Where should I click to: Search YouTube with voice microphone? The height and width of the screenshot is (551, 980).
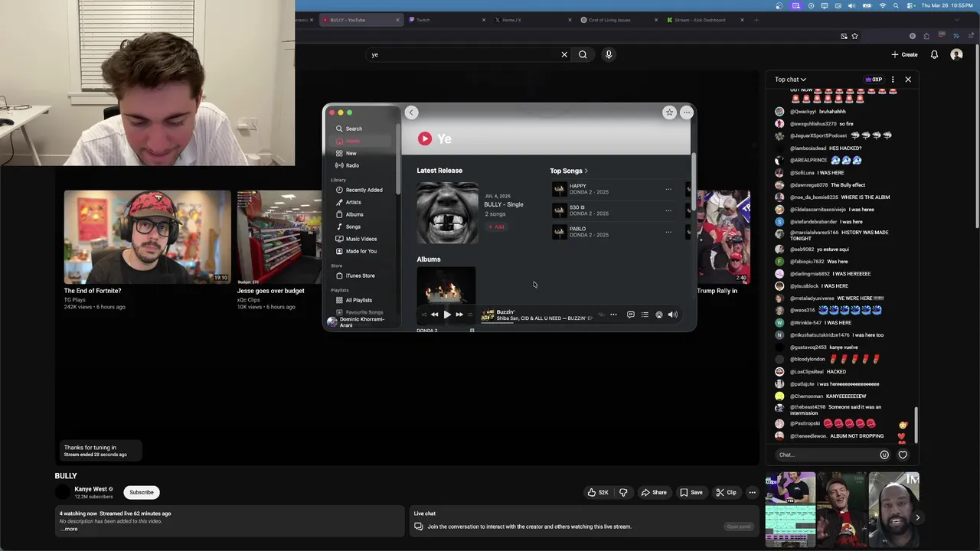[x=609, y=54]
